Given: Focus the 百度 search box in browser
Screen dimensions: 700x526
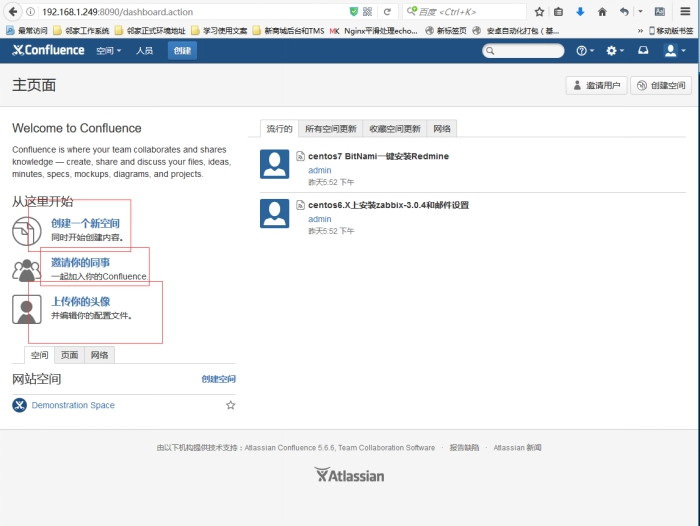Looking at the screenshot, I should [x=464, y=12].
